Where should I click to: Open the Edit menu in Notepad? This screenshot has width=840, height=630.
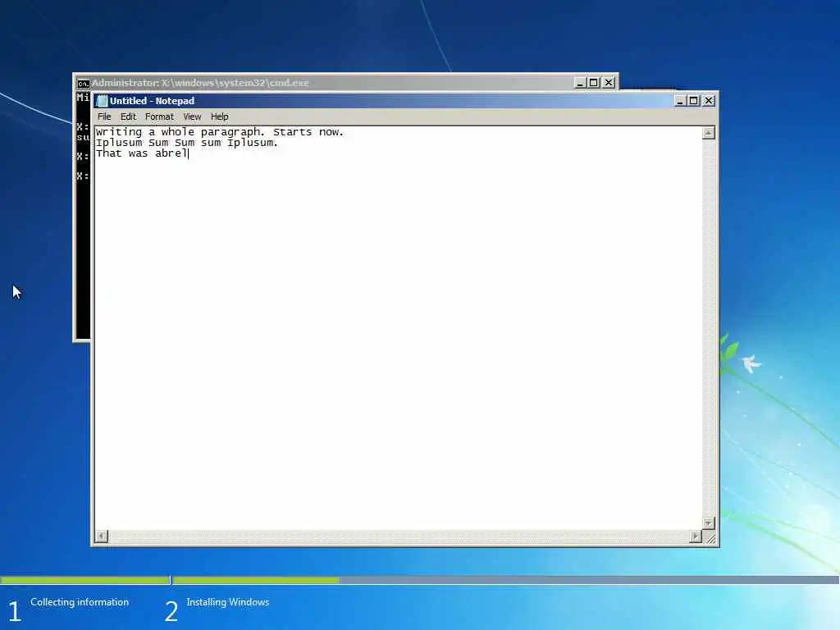click(128, 116)
